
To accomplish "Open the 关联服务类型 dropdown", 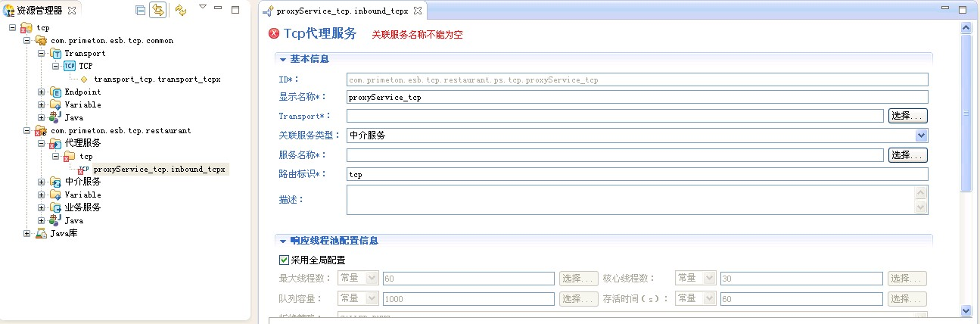I will point(921,136).
